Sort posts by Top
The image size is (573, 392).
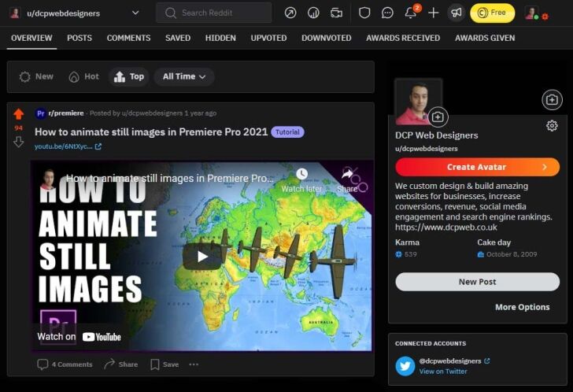[129, 76]
